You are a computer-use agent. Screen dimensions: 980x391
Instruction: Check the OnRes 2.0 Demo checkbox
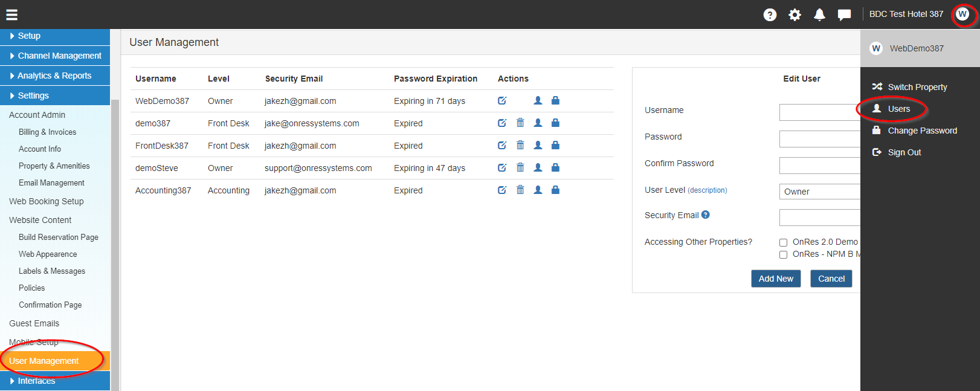(x=783, y=242)
